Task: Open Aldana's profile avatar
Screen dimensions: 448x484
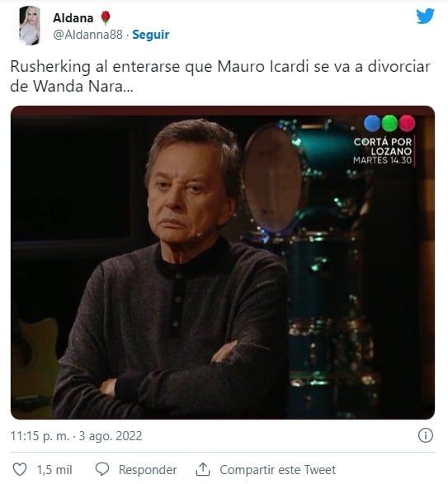Action: (x=30, y=26)
